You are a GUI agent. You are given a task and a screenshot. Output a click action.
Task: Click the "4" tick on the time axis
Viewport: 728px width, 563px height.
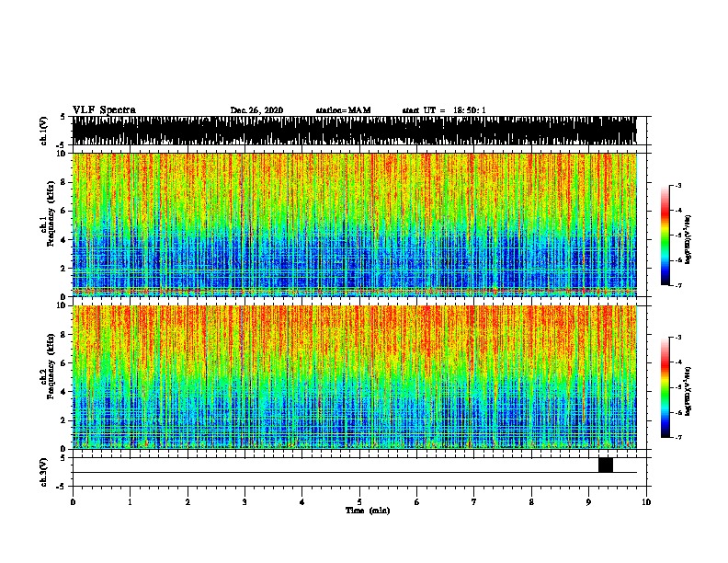(302, 502)
